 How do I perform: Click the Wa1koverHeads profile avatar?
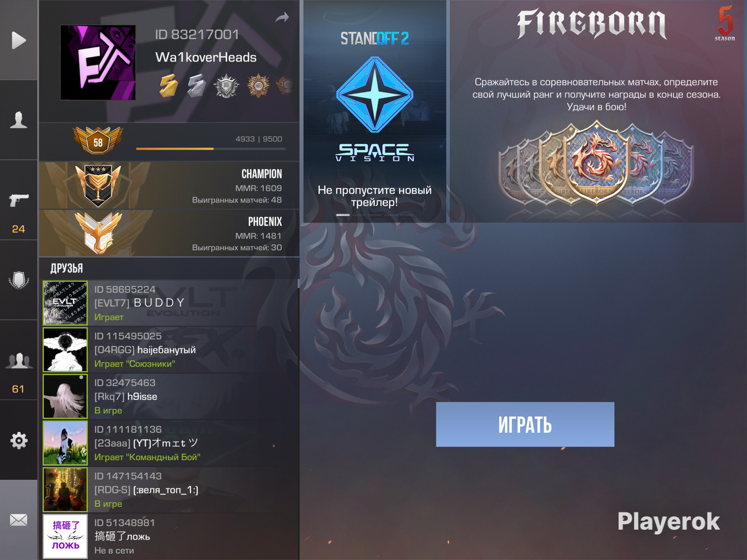(98, 63)
